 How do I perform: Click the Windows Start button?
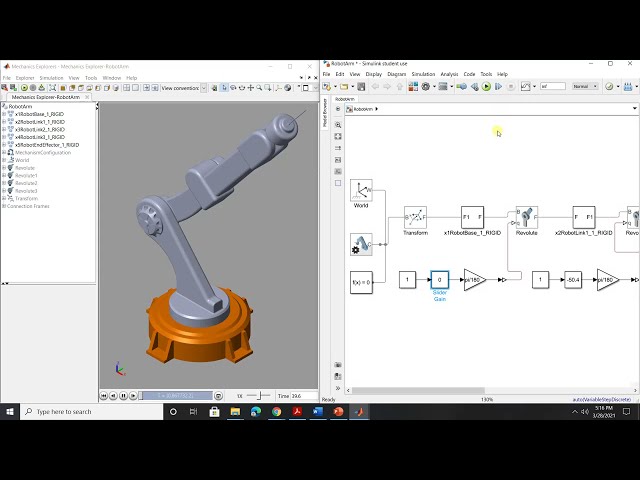pyautogui.click(x=10, y=412)
